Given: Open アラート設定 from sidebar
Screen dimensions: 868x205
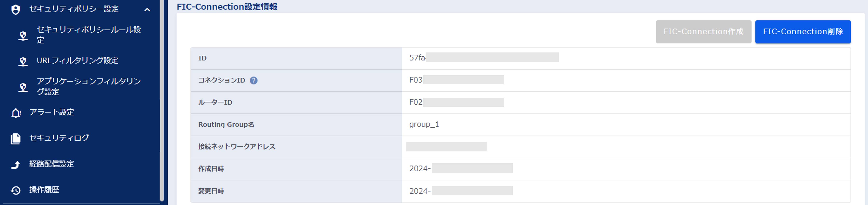Looking at the screenshot, I should [51, 112].
